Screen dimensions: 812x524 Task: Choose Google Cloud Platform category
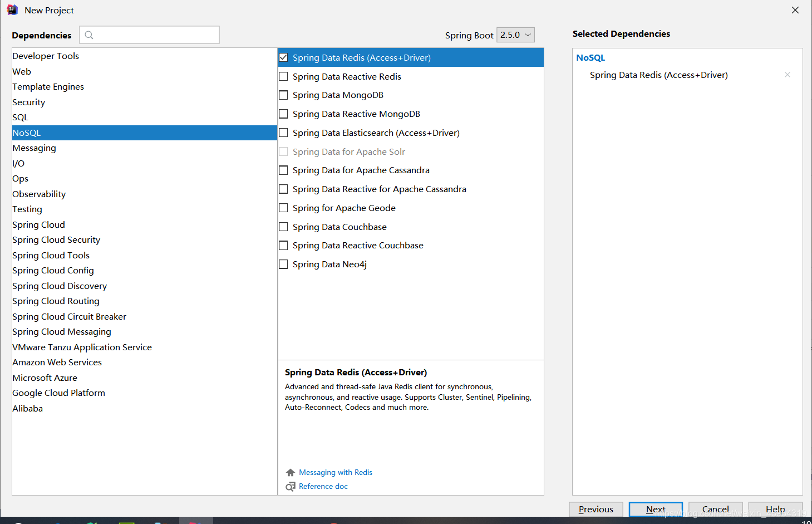point(145,393)
